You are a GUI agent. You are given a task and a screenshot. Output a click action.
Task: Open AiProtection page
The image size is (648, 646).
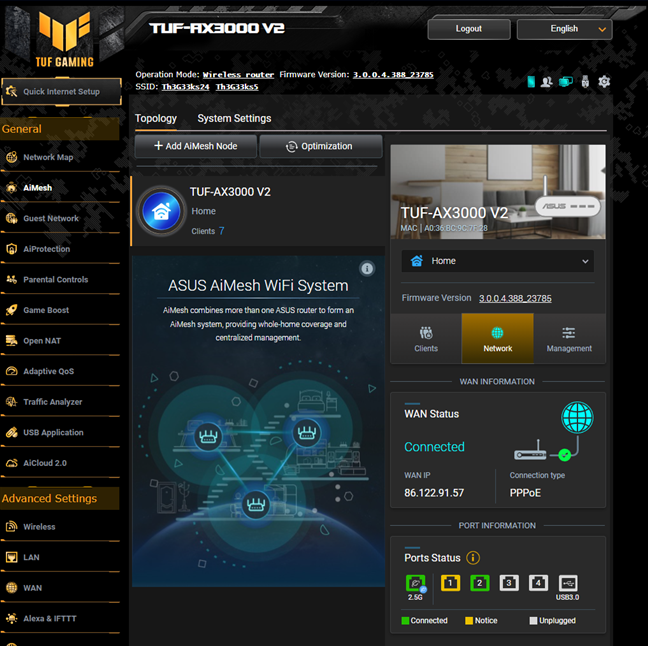[46, 249]
